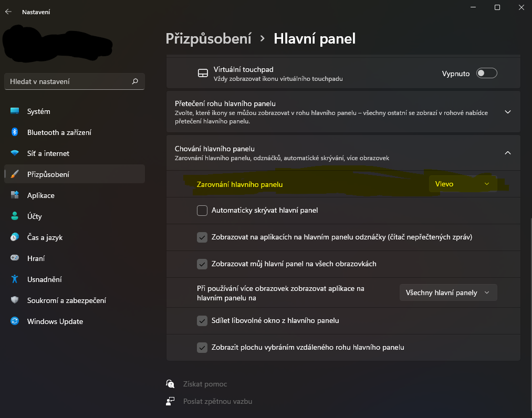Select the Aplikace sidebar icon
This screenshot has height=418, width=532.
pos(15,195)
